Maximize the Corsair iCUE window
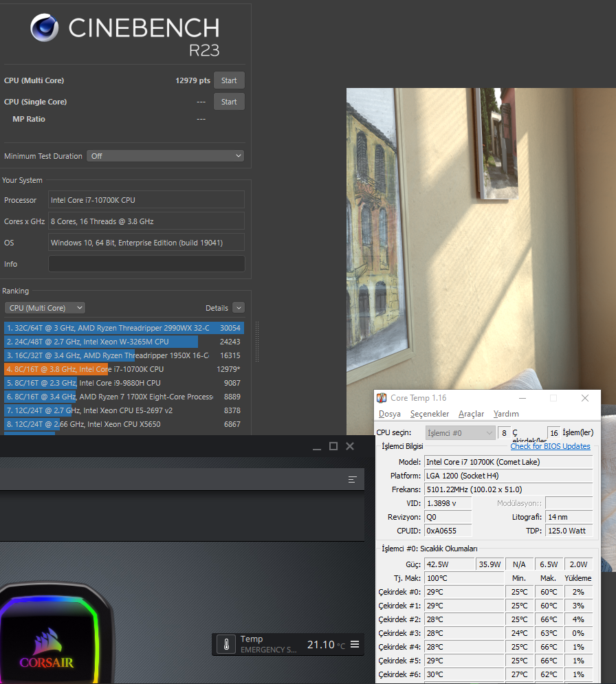Image resolution: width=616 pixels, height=684 pixels. pos(333,446)
